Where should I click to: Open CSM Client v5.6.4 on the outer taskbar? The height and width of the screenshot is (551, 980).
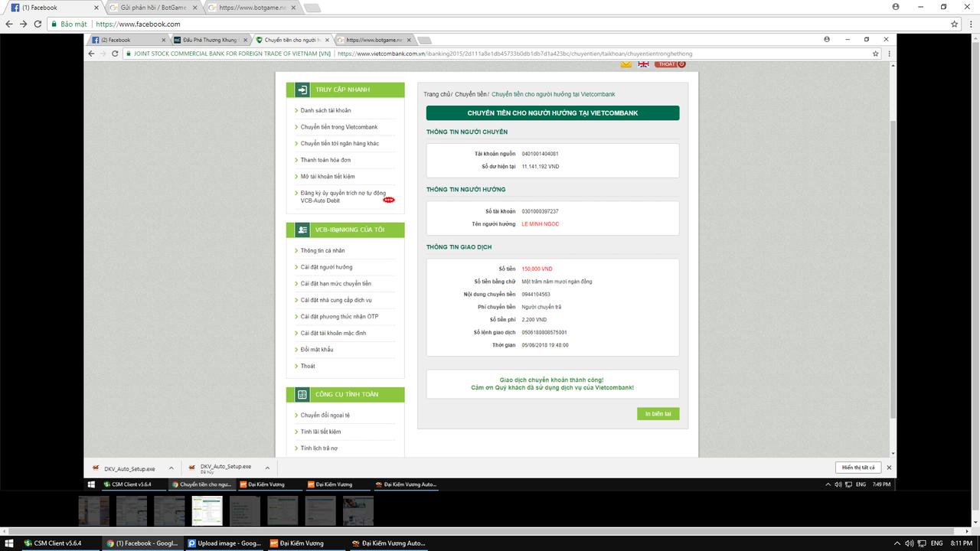58,543
